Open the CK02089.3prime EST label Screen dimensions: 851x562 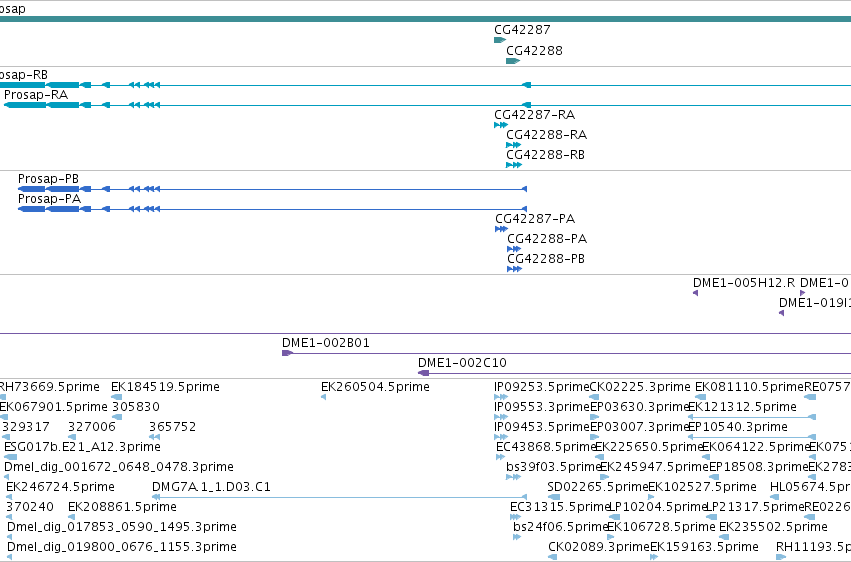[x=599, y=547]
